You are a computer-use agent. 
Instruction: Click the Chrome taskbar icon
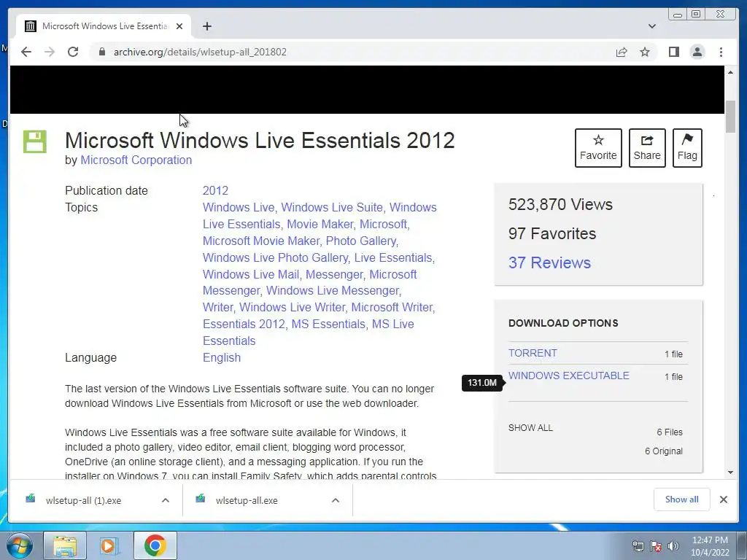pos(155,545)
